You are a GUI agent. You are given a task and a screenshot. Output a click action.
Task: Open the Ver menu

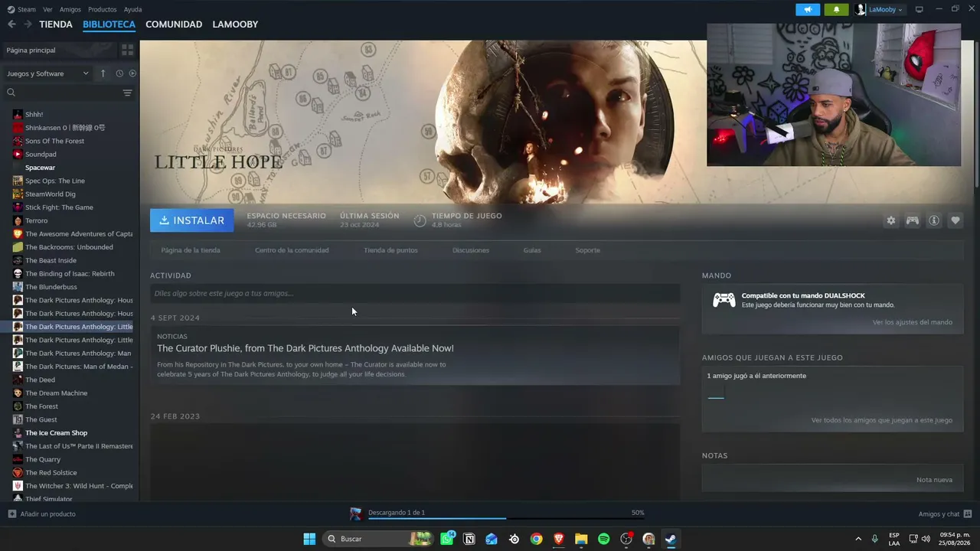tap(47, 9)
